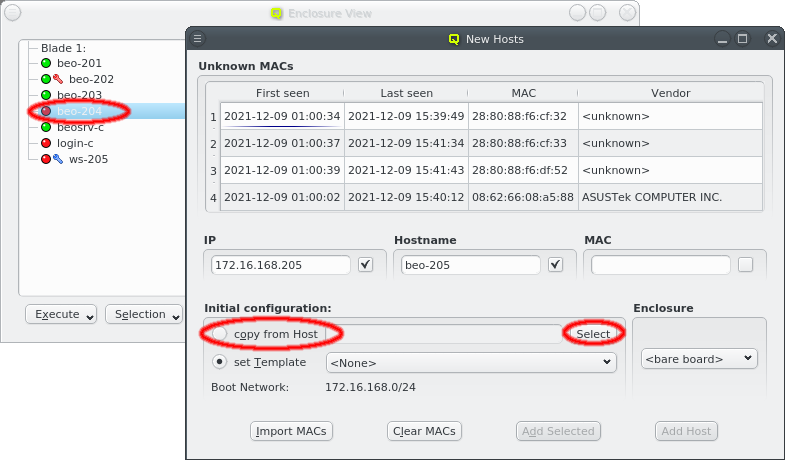This screenshot has height=460, width=785.
Task: Select highlighted beo-204 tree entry
Action: 79,111
